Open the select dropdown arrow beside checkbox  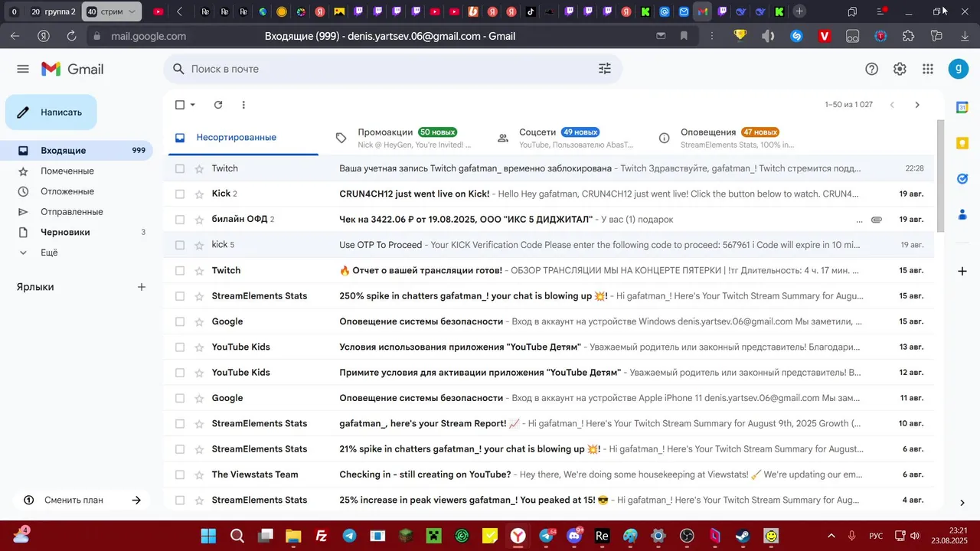(193, 105)
